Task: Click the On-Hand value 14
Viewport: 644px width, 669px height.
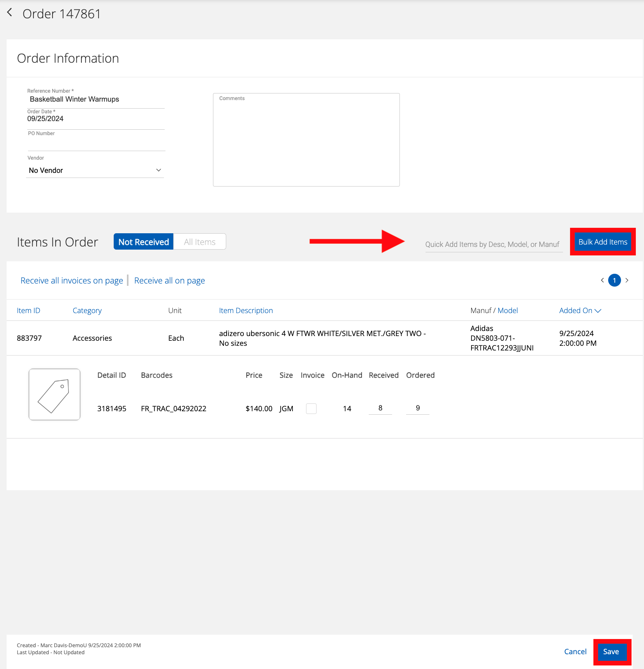Action: click(347, 408)
